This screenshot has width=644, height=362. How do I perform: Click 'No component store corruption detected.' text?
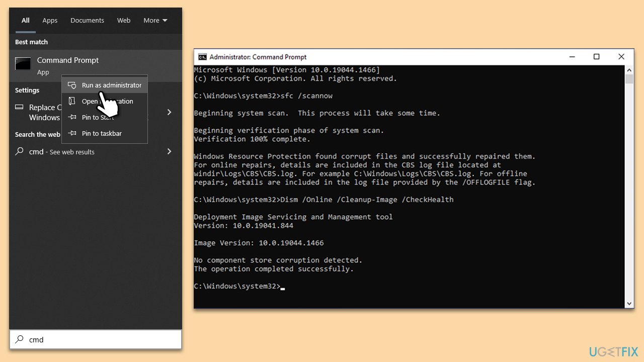278,260
